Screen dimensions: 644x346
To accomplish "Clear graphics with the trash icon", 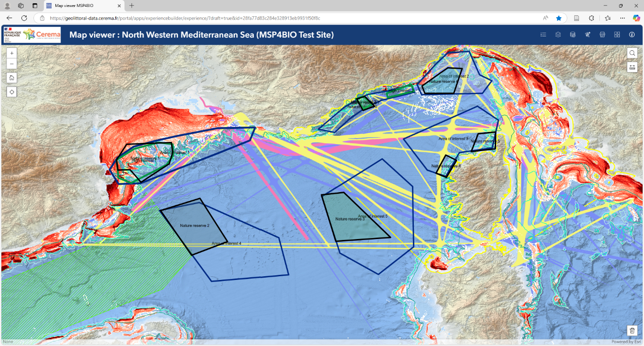I will [x=632, y=331].
